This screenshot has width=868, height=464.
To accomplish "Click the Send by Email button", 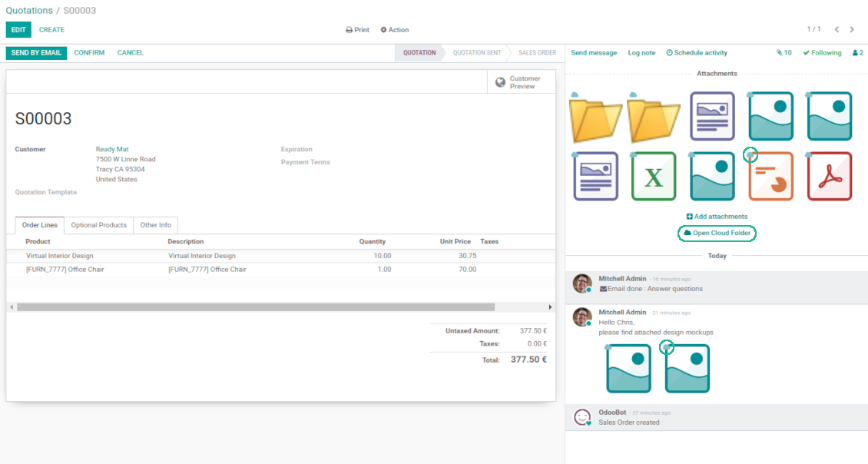I will click(36, 53).
